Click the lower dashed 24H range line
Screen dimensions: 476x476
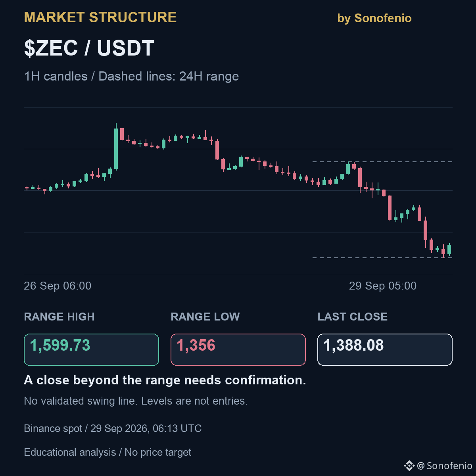tap(382, 258)
